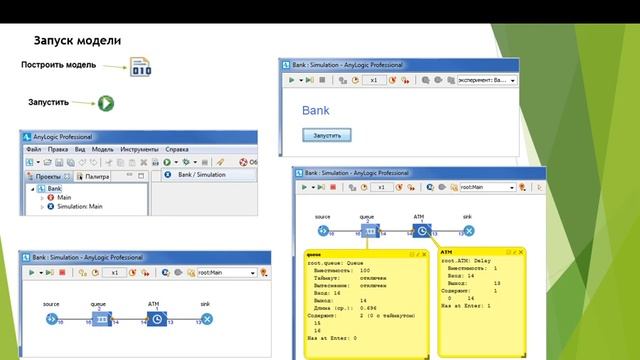Click the queue block above the yellow queue panel
This screenshot has height=360, width=640.
pyautogui.click(x=370, y=231)
